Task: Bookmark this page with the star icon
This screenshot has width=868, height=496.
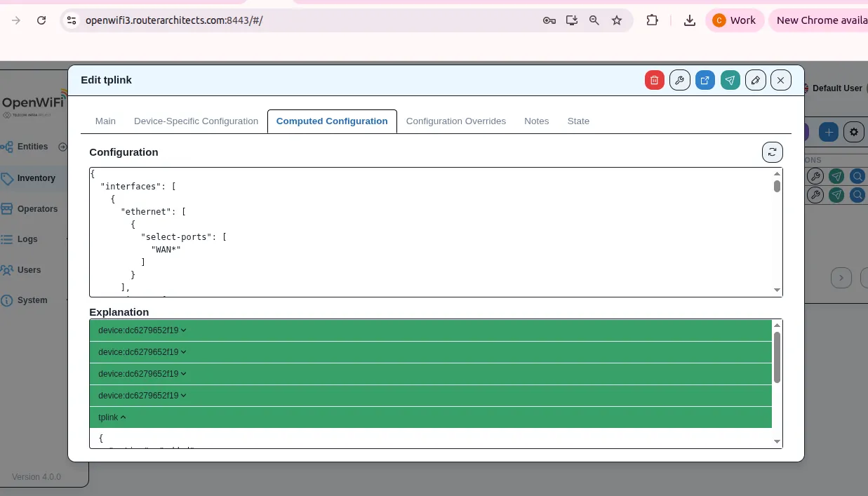Action: [x=617, y=20]
